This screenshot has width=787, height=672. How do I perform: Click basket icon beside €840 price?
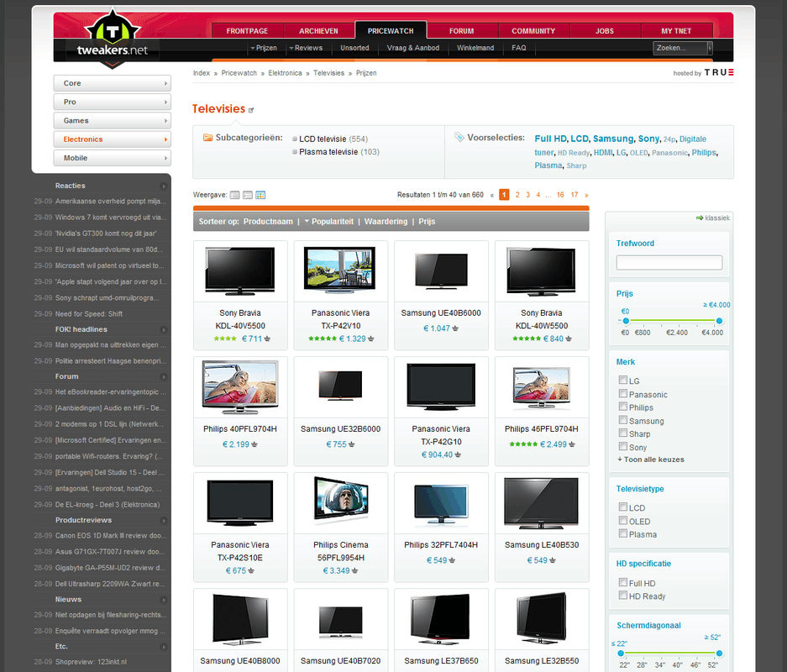point(569,339)
